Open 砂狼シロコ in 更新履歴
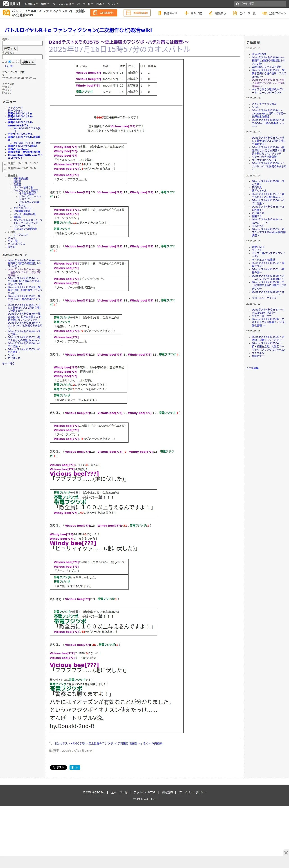 point(258,247)
